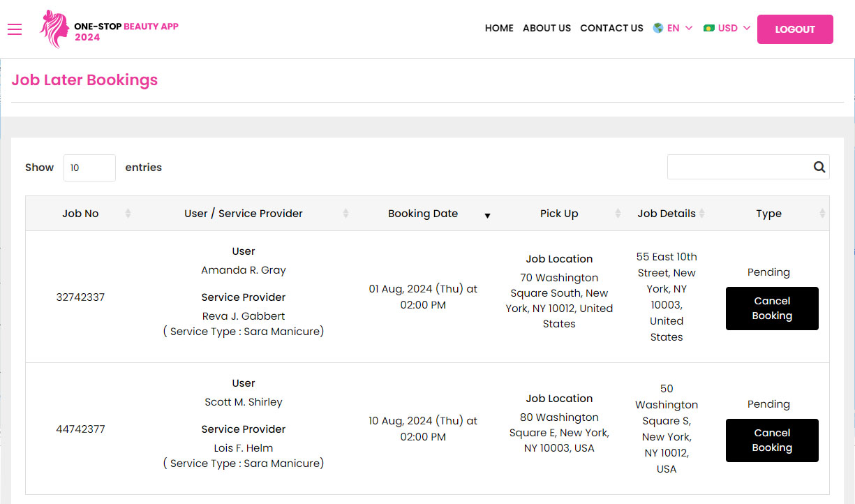The image size is (855, 504).
Task: Click the search magnifier icon
Action: [x=819, y=167]
